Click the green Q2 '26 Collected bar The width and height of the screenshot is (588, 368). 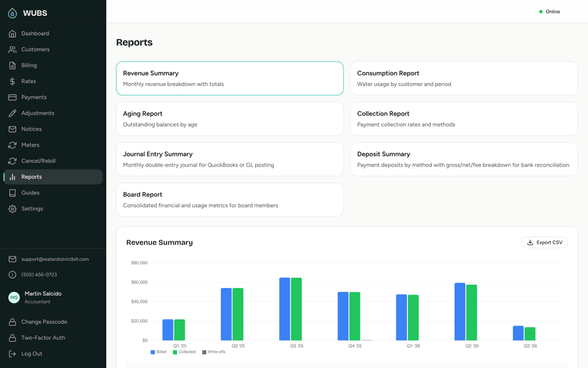[x=472, y=313]
